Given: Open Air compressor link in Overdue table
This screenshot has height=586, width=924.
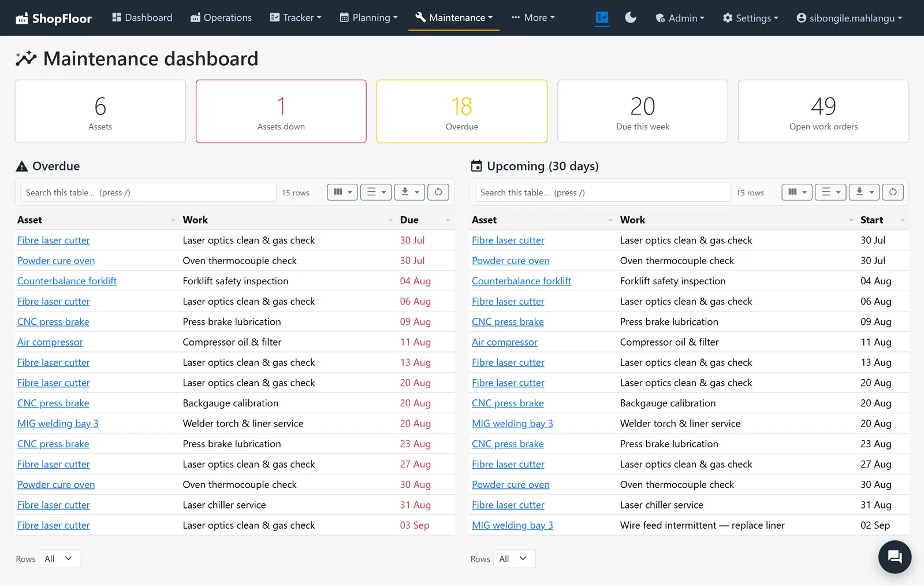Looking at the screenshot, I should click(x=50, y=342).
